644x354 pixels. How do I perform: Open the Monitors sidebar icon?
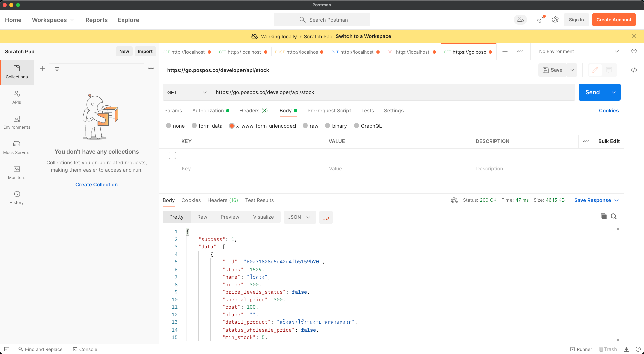coord(17,173)
